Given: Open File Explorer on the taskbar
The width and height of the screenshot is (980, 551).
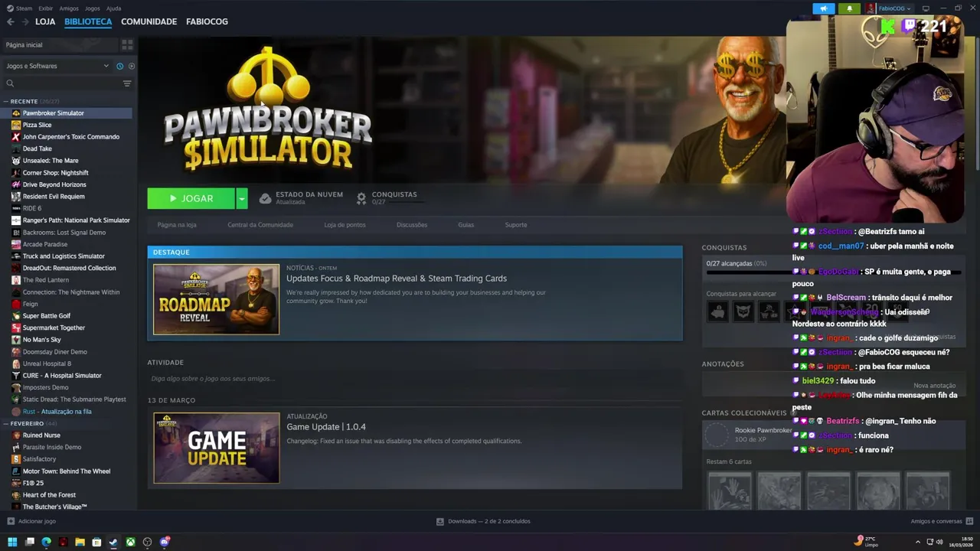Looking at the screenshot, I should click(80, 542).
